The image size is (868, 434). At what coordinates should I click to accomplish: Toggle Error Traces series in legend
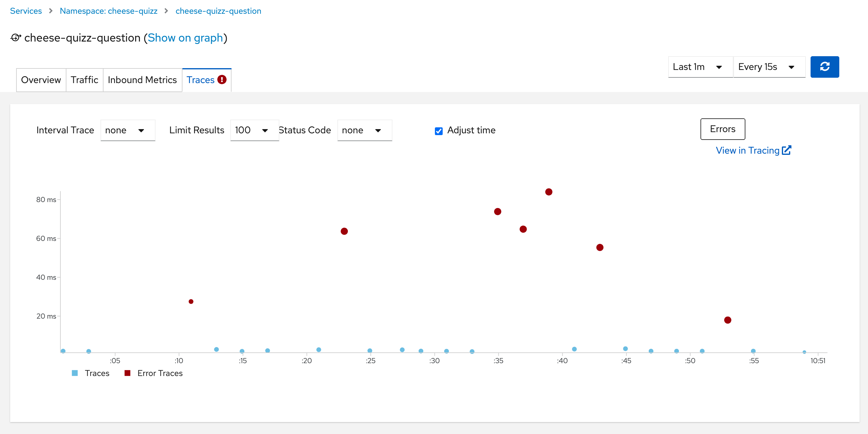tap(160, 373)
